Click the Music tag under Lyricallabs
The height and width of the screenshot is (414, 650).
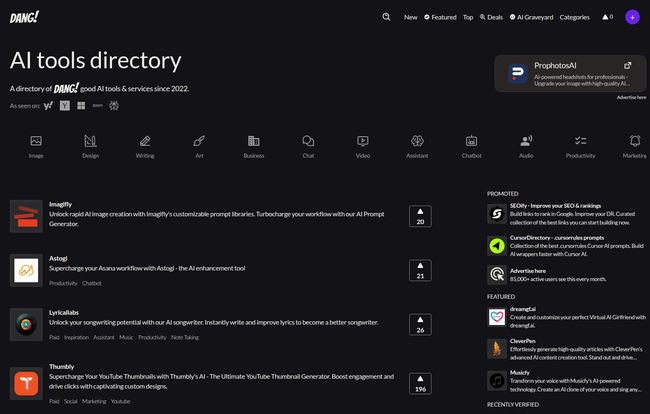(126, 337)
